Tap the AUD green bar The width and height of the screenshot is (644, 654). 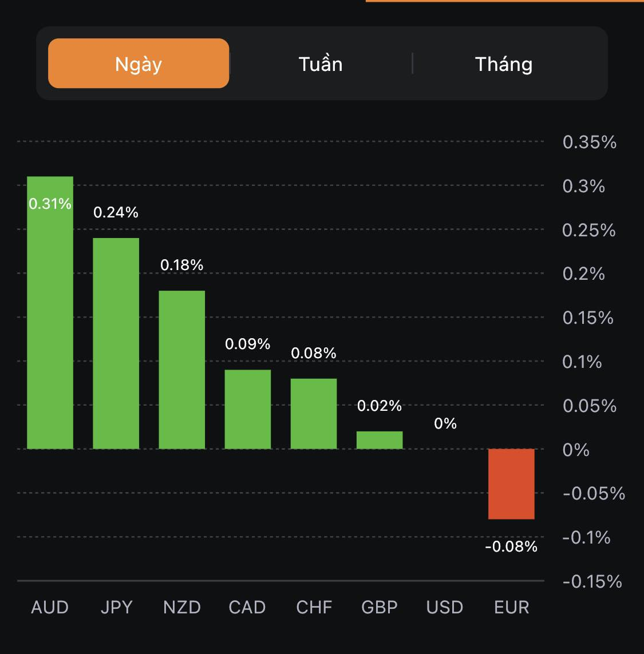point(50,320)
